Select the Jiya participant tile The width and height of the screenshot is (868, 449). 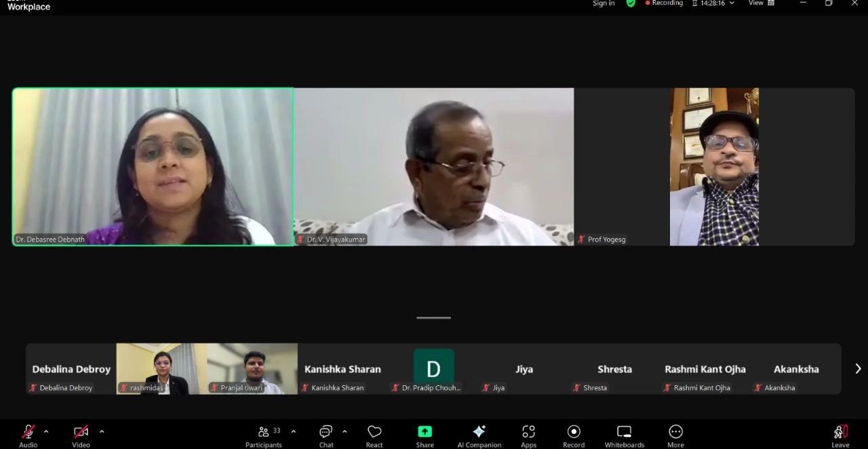[524, 368]
